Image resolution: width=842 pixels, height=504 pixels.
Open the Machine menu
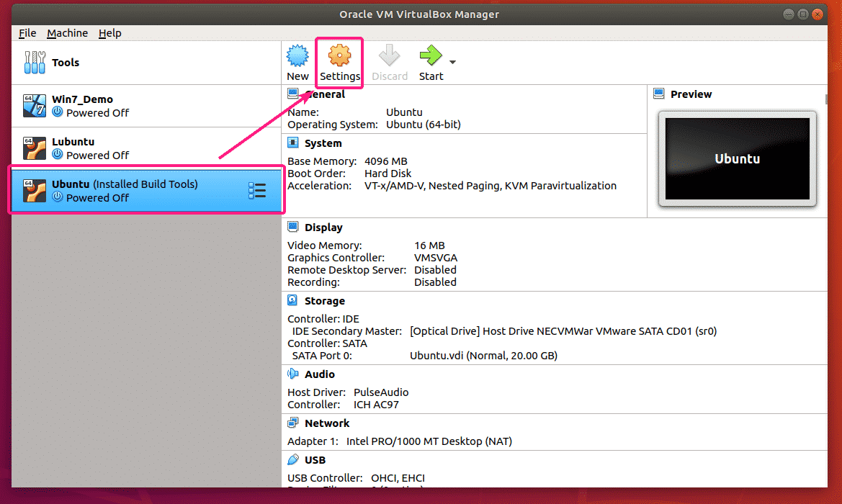[67, 33]
